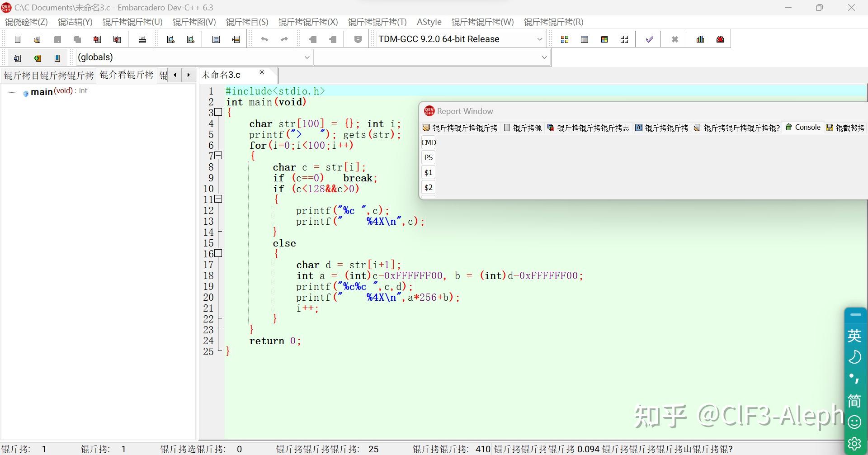
Task: Open the IME bar settings gear
Action: click(854, 444)
